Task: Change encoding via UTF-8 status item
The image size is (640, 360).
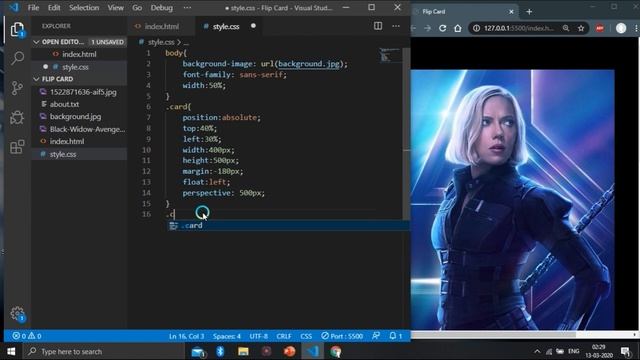Action: (259, 336)
